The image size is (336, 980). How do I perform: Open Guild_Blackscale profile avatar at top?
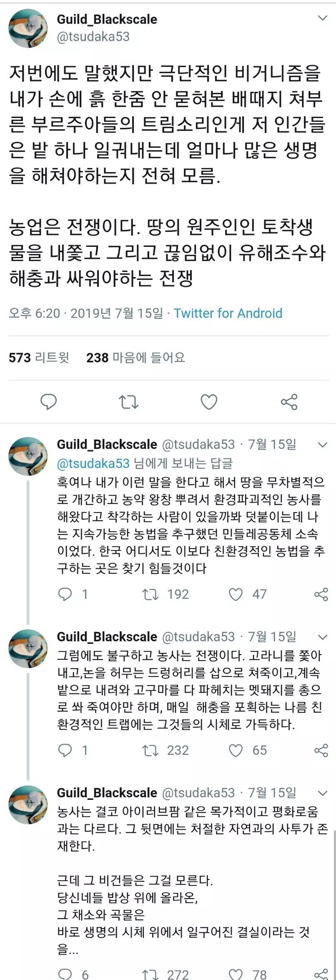pos(28,28)
